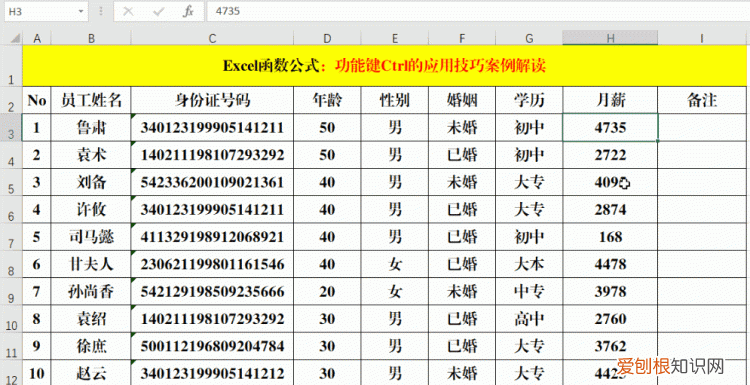The width and height of the screenshot is (750, 385).
Task: Click ID cell 340123199905141212
Action: point(212,373)
